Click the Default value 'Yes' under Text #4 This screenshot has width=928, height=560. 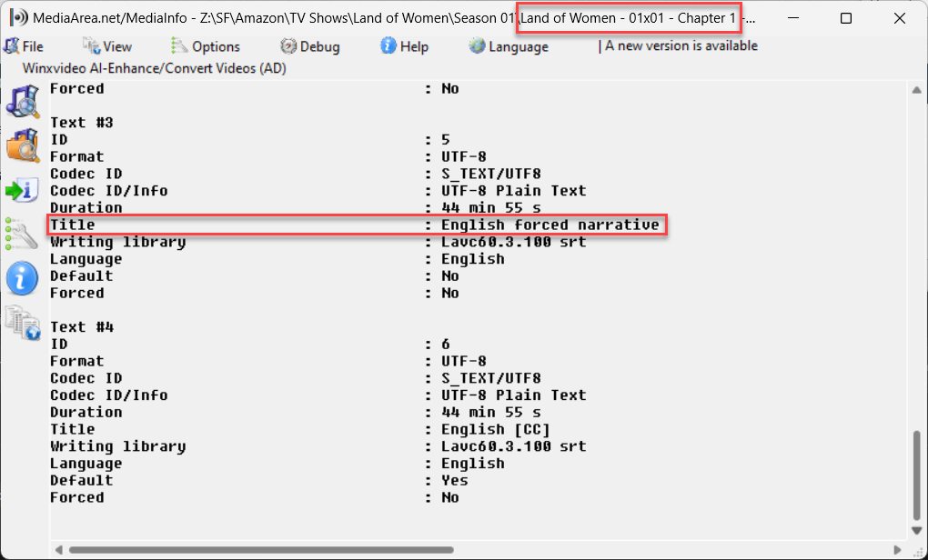(x=455, y=480)
